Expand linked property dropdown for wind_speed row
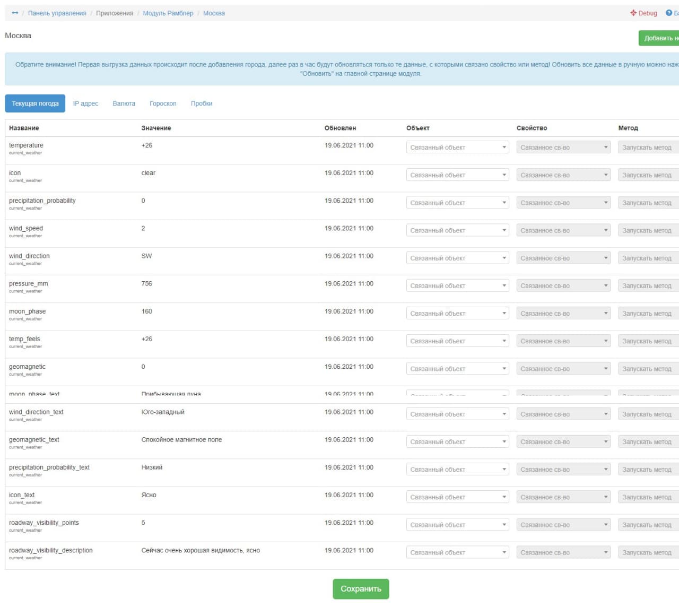679x616 pixels. (563, 230)
